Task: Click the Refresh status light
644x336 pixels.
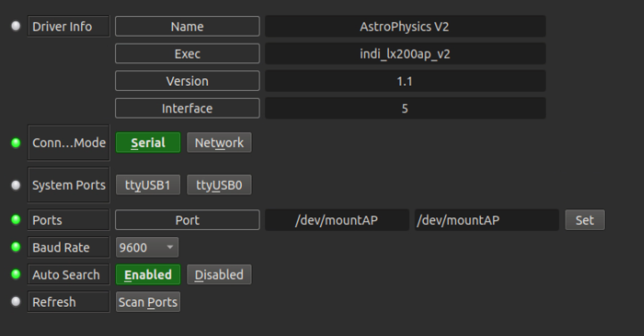Action: tap(16, 302)
